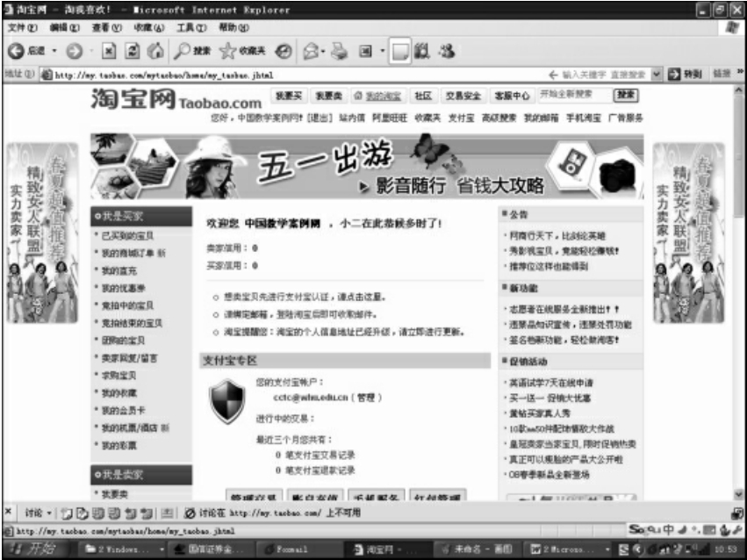This screenshot has height=560, width=747.
Task: Click the Refresh page icon
Action: (132, 51)
